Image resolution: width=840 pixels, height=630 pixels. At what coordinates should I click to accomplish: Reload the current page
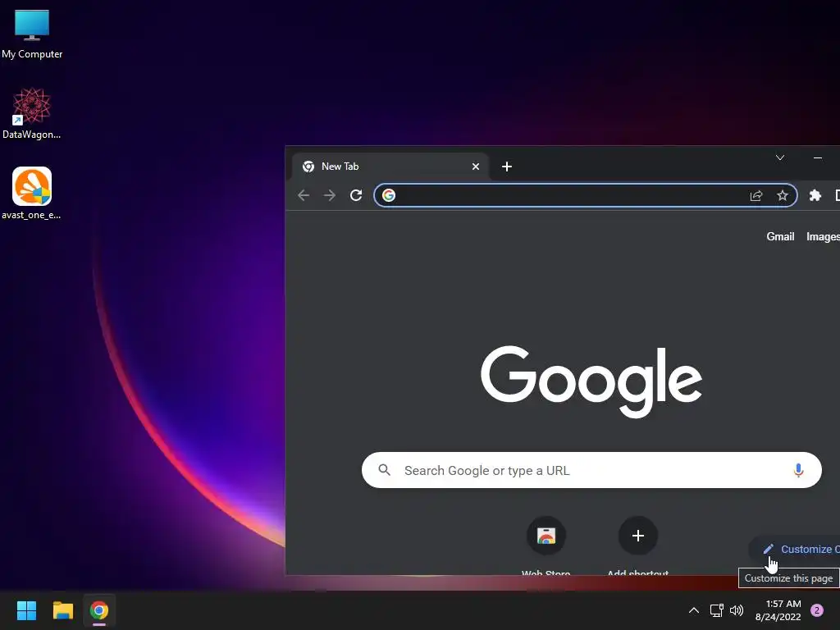pyautogui.click(x=356, y=195)
